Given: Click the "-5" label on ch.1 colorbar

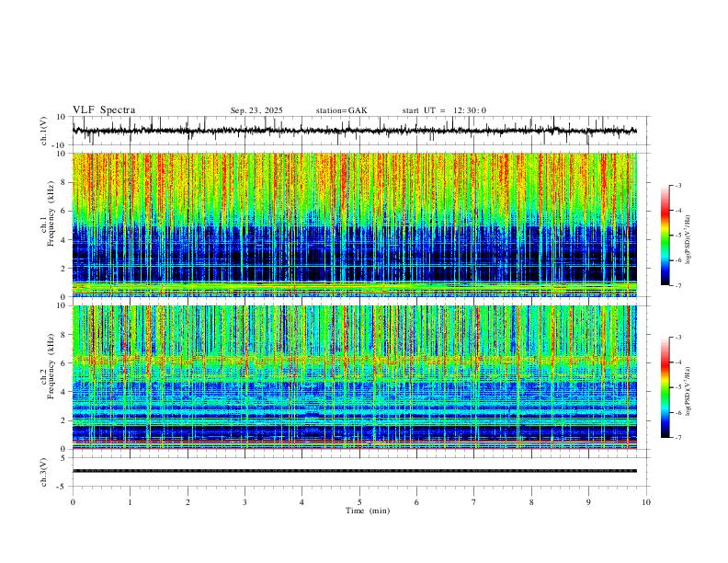Looking at the screenshot, I should tap(677, 236).
